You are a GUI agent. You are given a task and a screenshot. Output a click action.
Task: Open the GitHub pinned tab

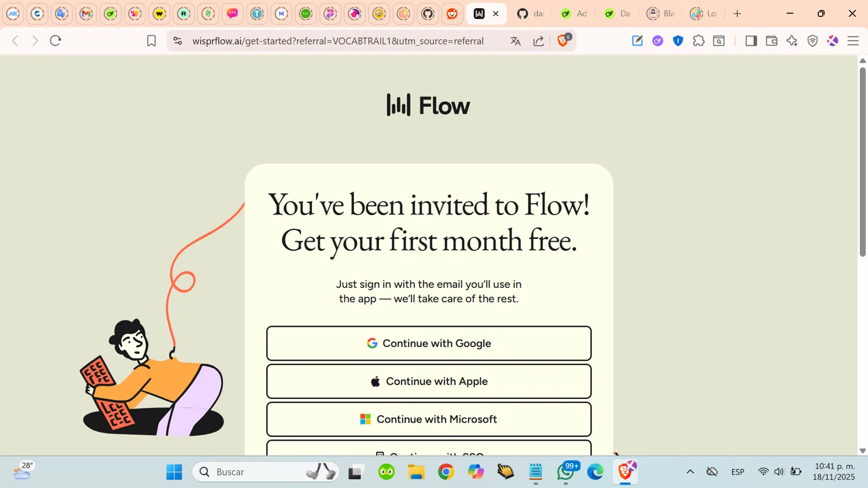pyautogui.click(x=428, y=13)
